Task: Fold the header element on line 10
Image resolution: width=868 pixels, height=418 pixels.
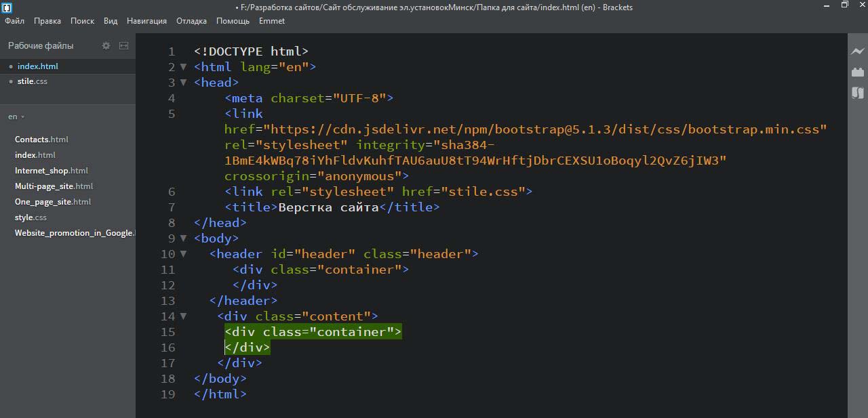Action: 183,254
